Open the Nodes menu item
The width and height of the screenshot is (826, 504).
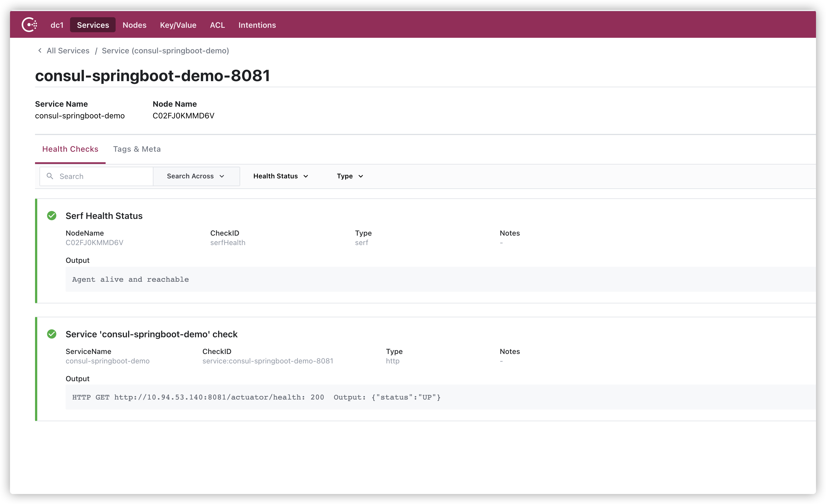135,25
